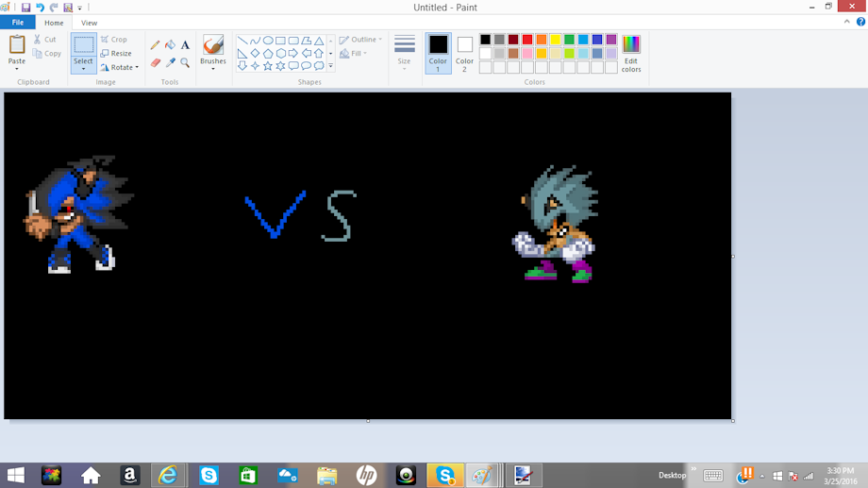Crop the image with Crop button
Viewport: 868px width, 488px height.
114,40
